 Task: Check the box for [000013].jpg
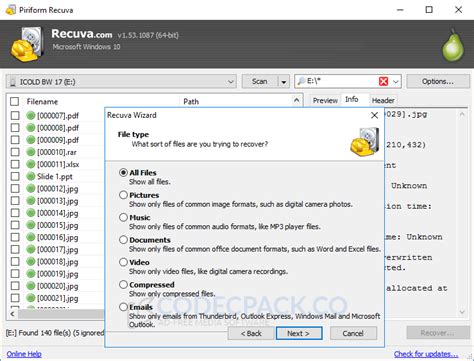(15, 201)
